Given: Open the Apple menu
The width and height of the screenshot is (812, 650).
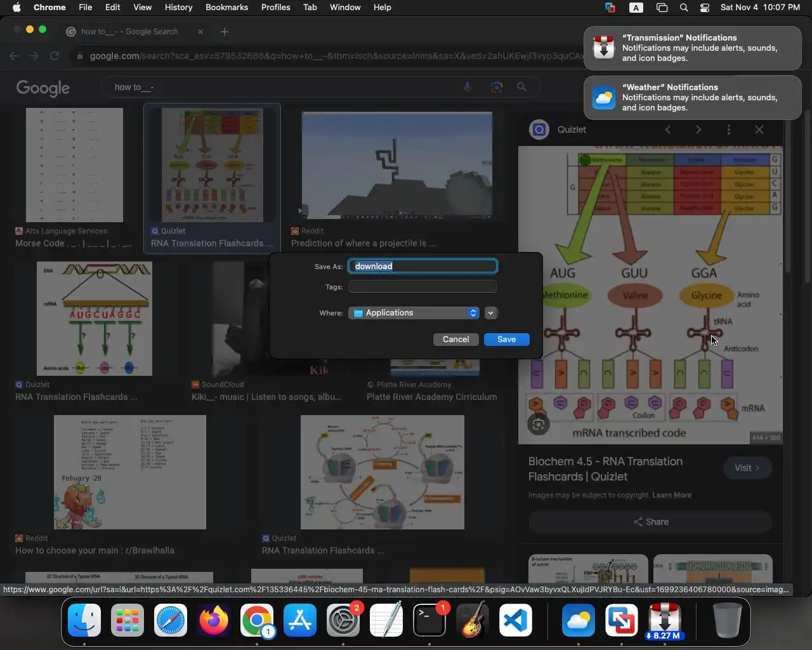Looking at the screenshot, I should point(16,8).
